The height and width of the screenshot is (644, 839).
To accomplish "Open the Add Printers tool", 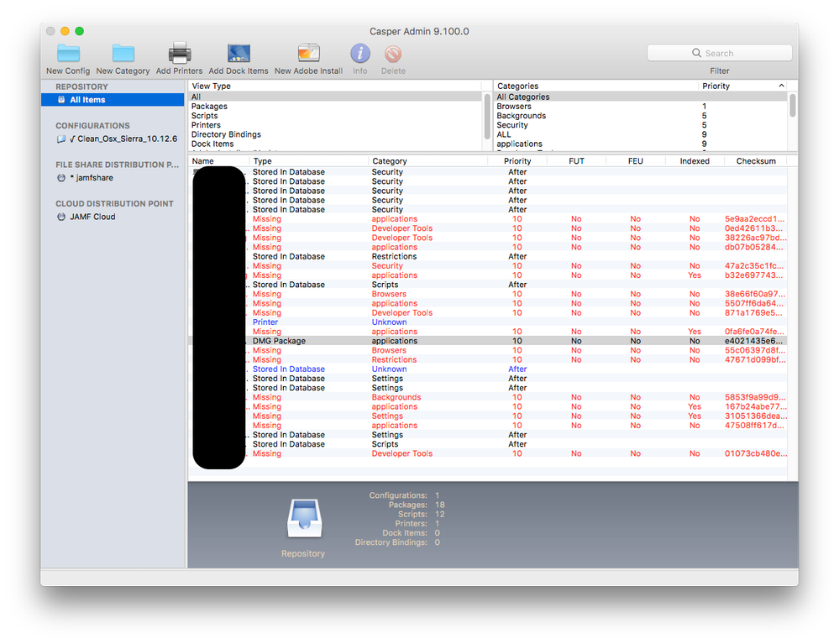I will tap(179, 59).
